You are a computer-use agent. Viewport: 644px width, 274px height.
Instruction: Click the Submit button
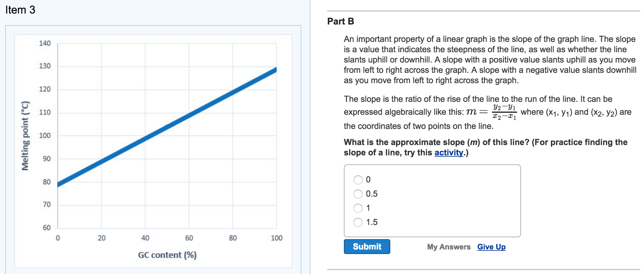367,247
